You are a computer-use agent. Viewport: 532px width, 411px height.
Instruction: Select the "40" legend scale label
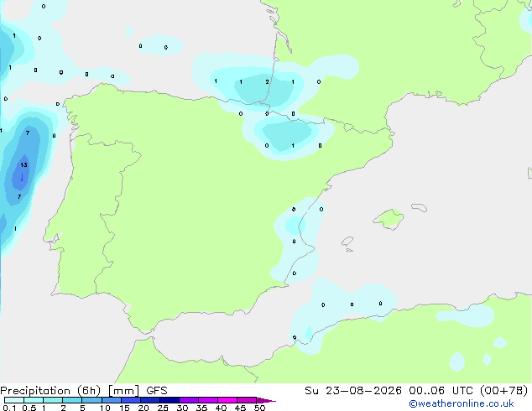[221, 408]
